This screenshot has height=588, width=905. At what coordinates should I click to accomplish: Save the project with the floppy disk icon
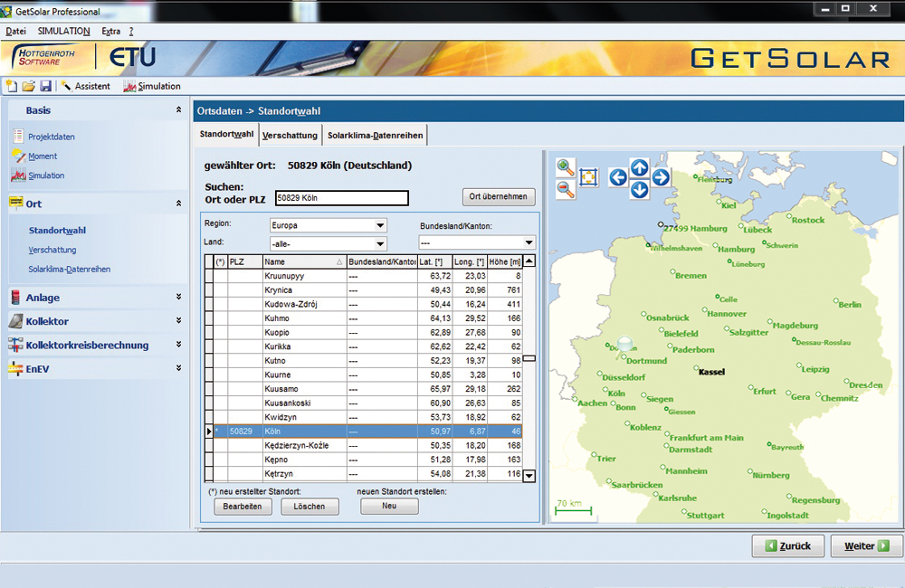coord(45,87)
